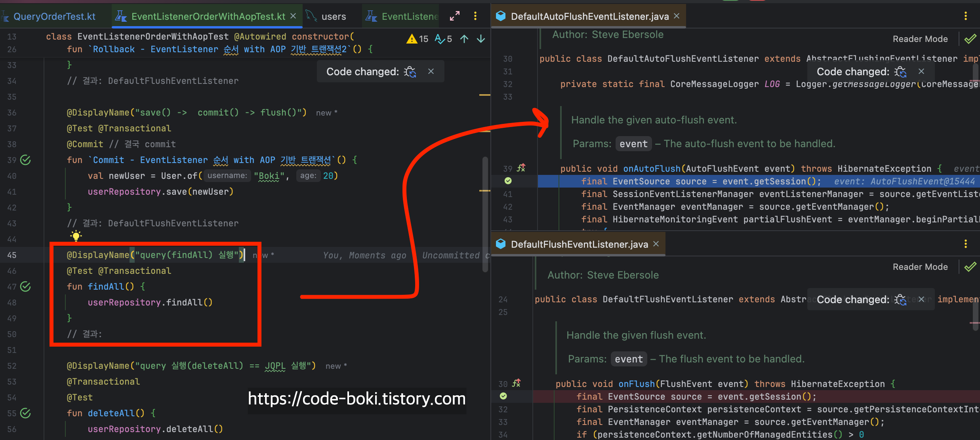
Task: Go to previous highlighted error arrow
Action: click(x=464, y=39)
